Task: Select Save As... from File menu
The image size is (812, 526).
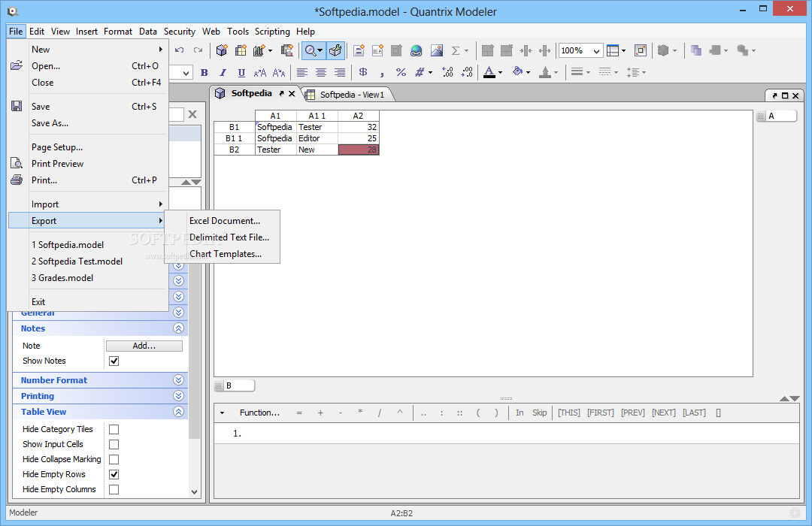Action: point(88,123)
